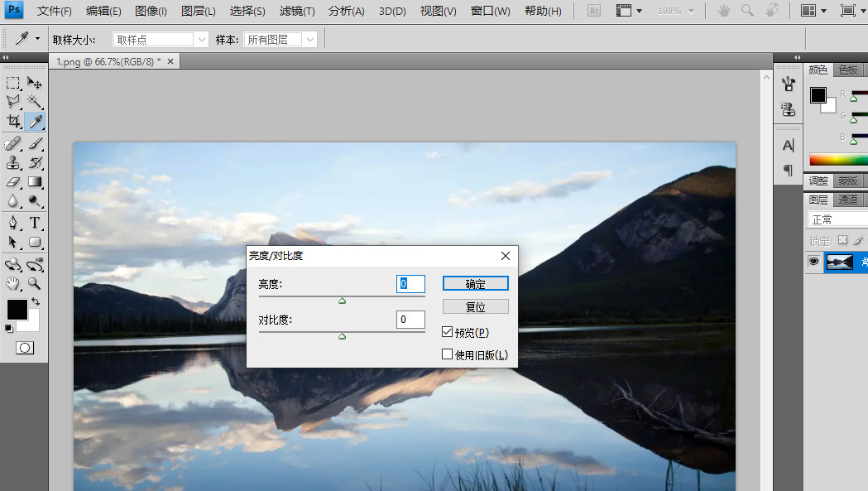Expand the 样本 sample layers dropdown
Screen dimensions: 868x491
click(281, 39)
